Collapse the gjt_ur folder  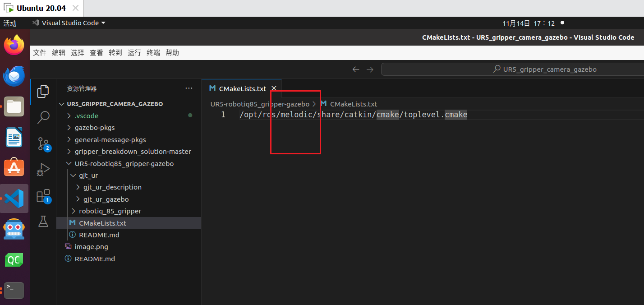(73, 176)
